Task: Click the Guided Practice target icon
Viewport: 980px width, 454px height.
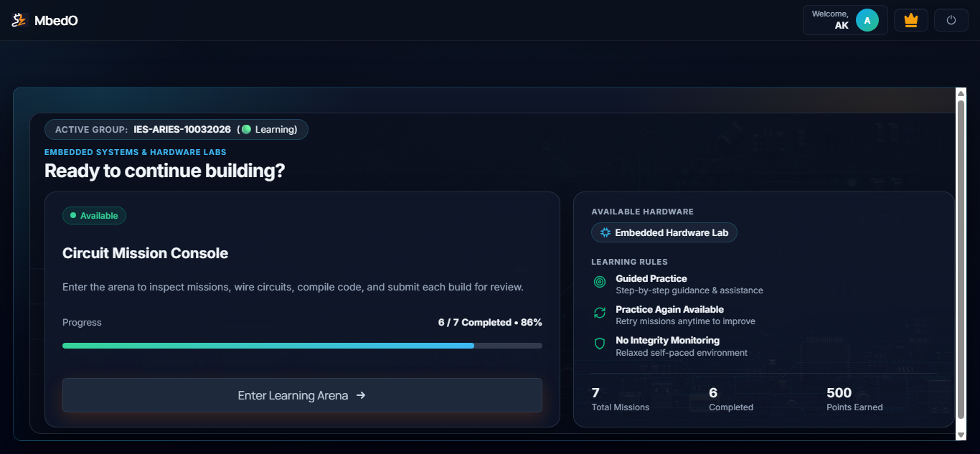Action: click(x=600, y=283)
